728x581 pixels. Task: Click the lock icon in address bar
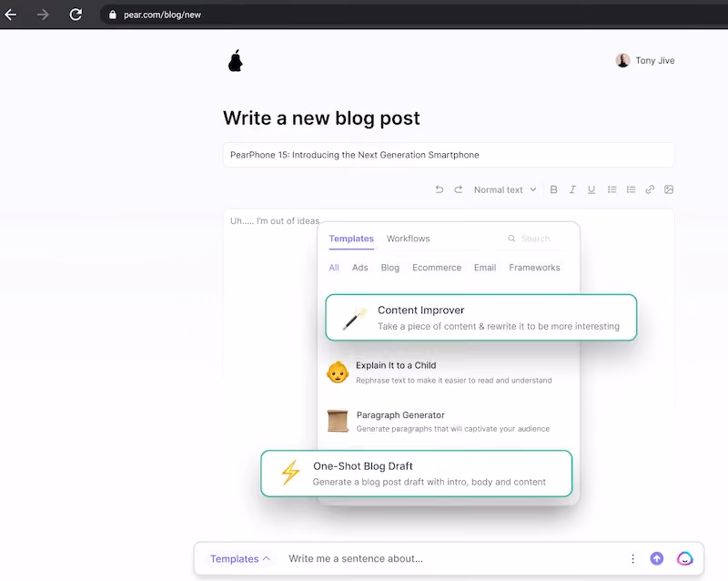coord(112,15)
